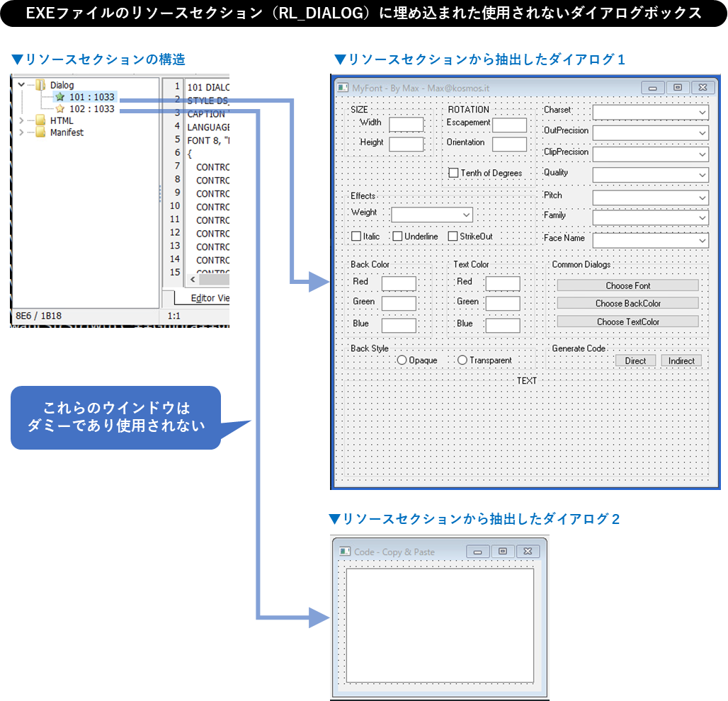Click the MyFont dialog title bar icon
This screenshot has height=701, width=728.
tap(343, 87)
